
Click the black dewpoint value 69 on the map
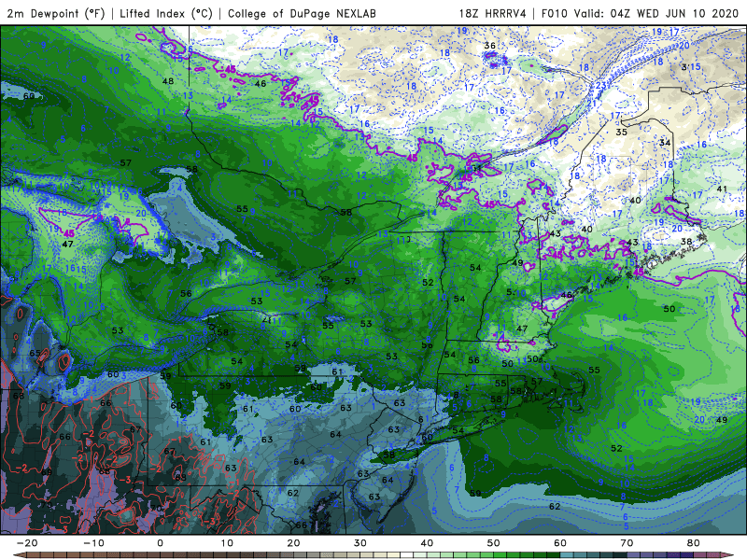[x=46, y=472]
